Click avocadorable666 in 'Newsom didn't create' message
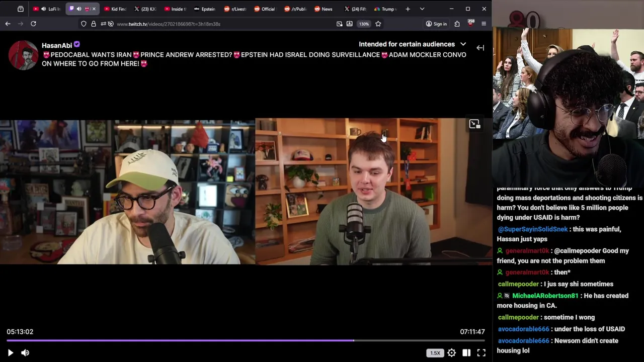 (x=523, y=341)
